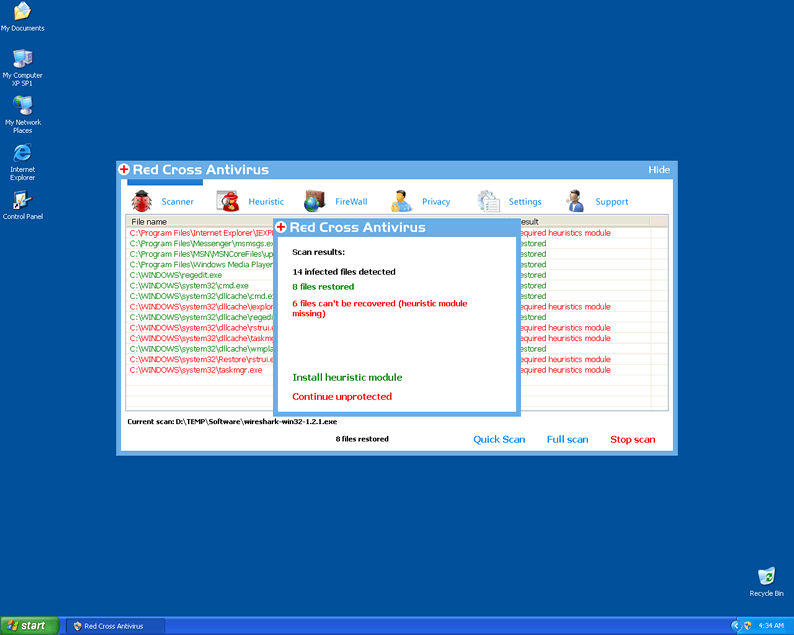Open the Privacy person icon

402,201
